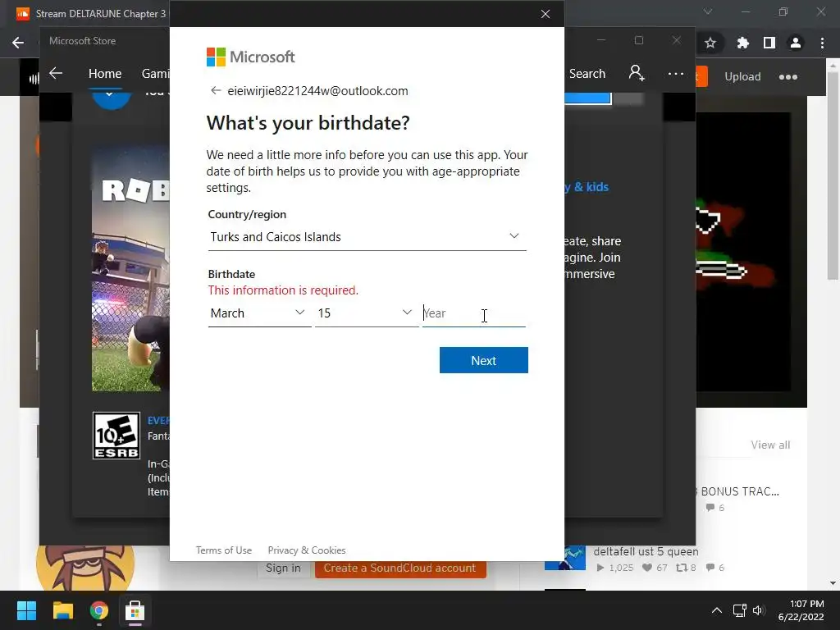Open Windows Start menu
The width and height of the screenshot is (840, 630).
[x=26, y=610]
